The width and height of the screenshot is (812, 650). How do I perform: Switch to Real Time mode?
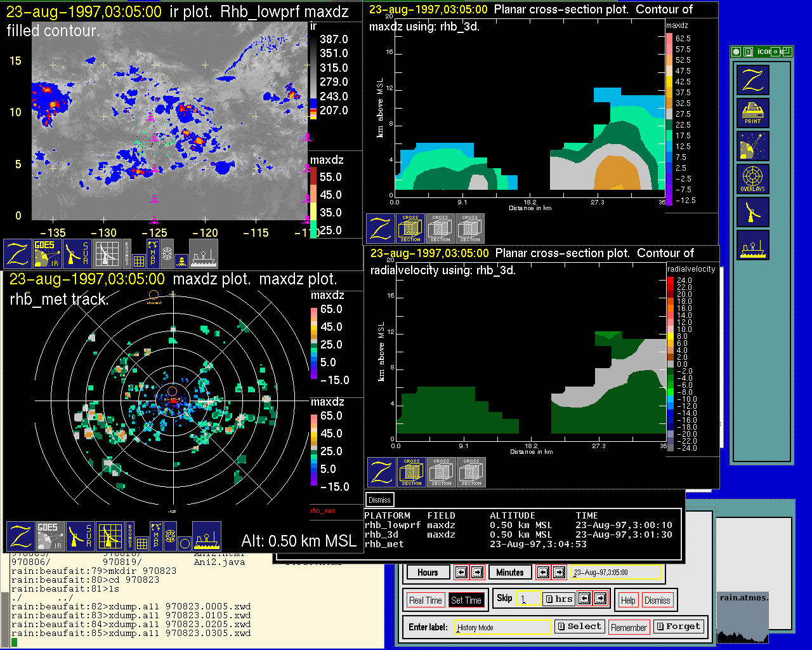point(425,600)
